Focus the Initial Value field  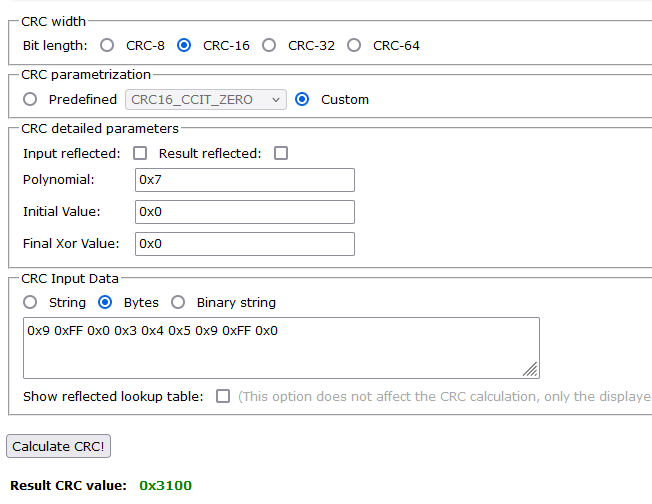[x=245, y=212]
